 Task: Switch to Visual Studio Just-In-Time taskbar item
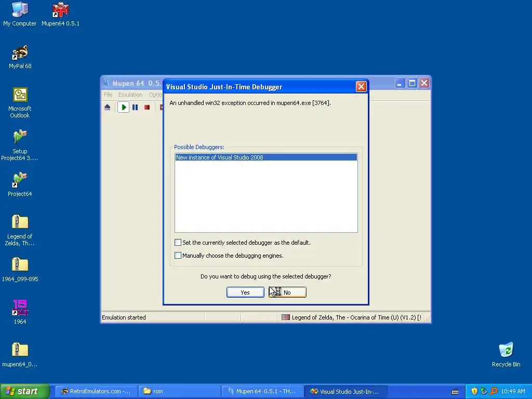(345, 391)
